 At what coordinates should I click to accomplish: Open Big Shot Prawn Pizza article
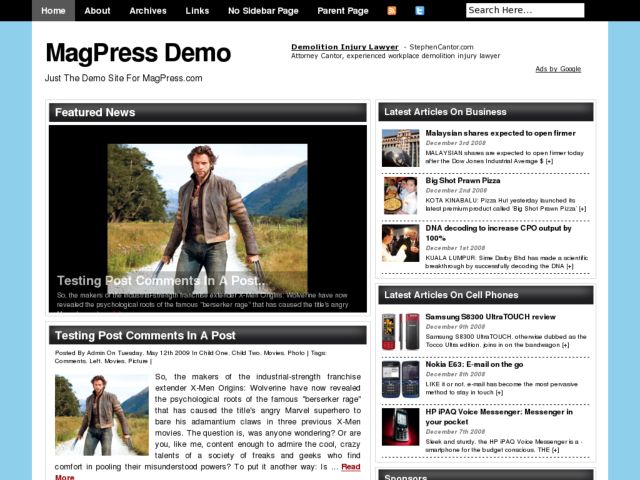click(x=463, y=180)
